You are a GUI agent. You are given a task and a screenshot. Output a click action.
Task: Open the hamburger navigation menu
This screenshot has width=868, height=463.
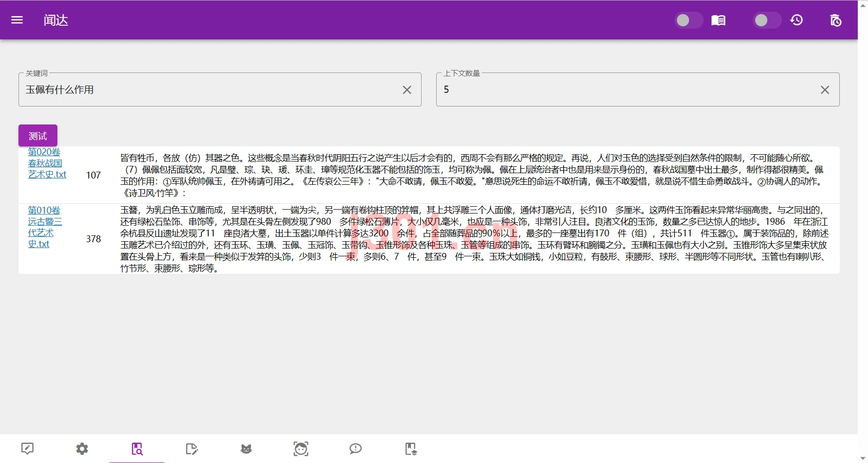tap(17, 20)
